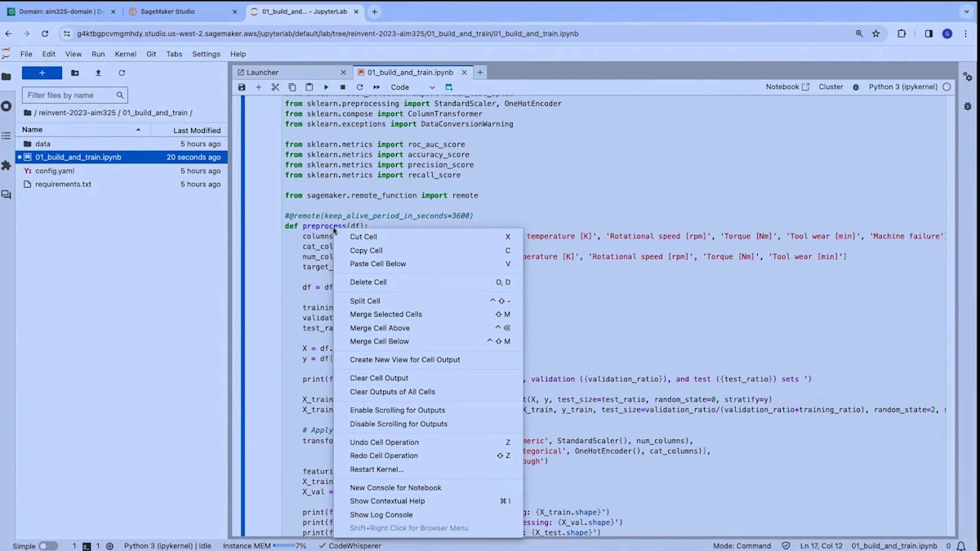Open the Settings menu
This screenshot has width=980, height=551.
(x=206, y=54)
